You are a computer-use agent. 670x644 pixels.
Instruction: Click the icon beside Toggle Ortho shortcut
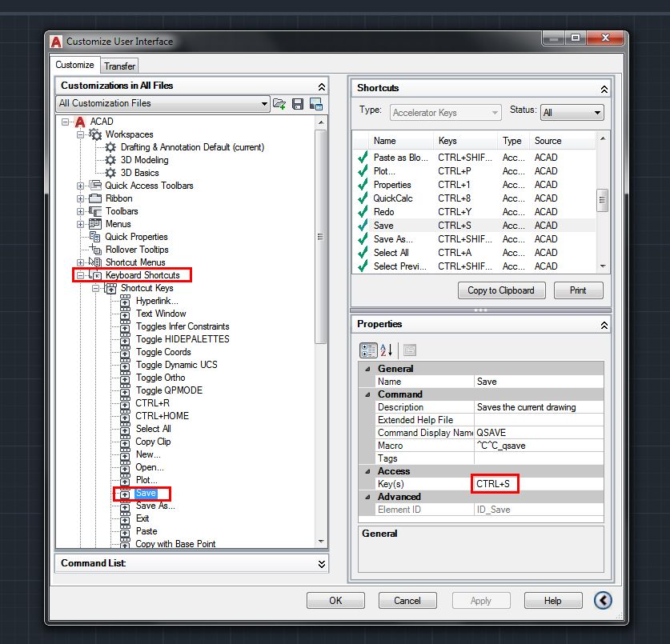click(125, 378)
